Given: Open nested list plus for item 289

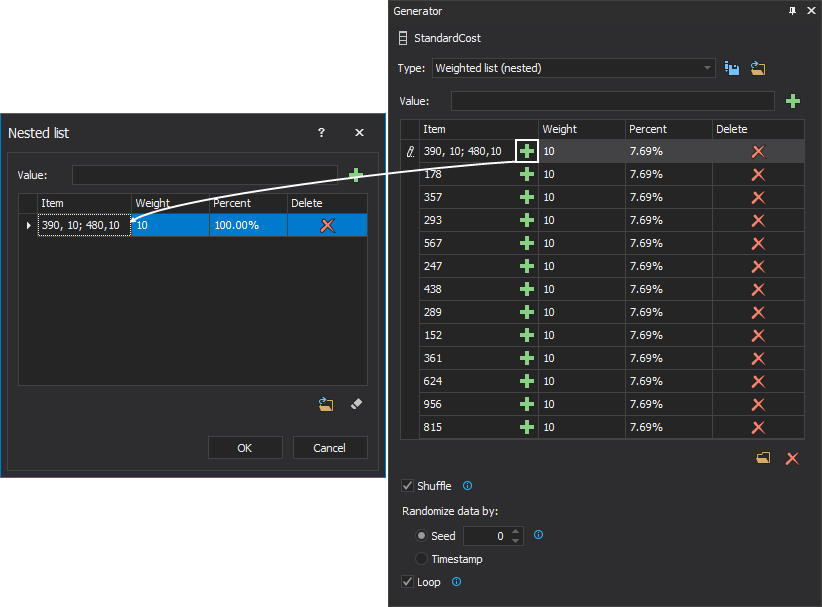Looking at the screenshot, I should (526, 312).
